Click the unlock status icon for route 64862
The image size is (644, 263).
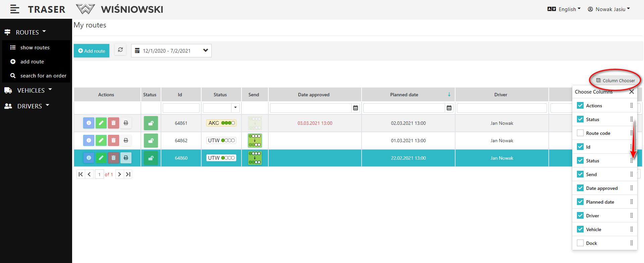point(151,141)
